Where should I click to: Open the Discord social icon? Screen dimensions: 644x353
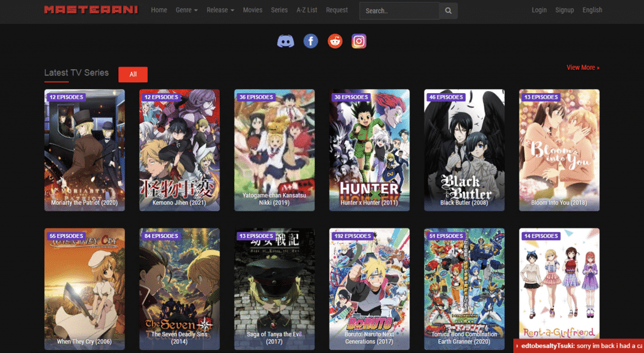[286, 42]
